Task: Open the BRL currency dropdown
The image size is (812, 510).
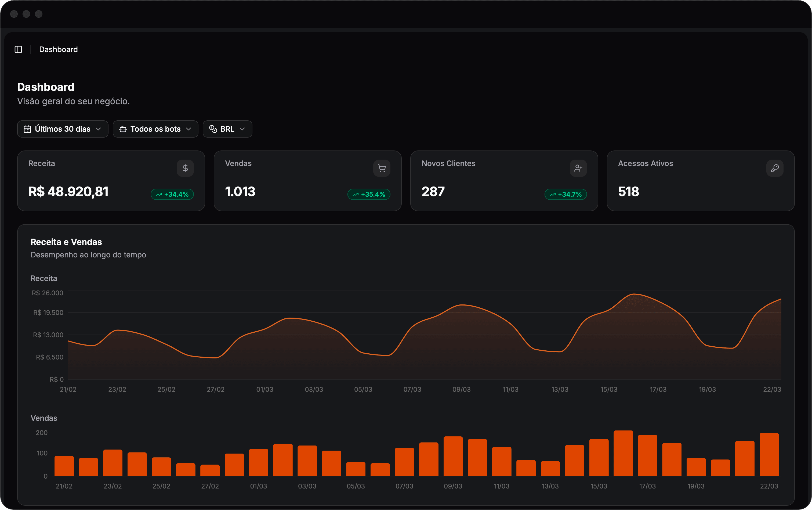Action: coord(227,129)
